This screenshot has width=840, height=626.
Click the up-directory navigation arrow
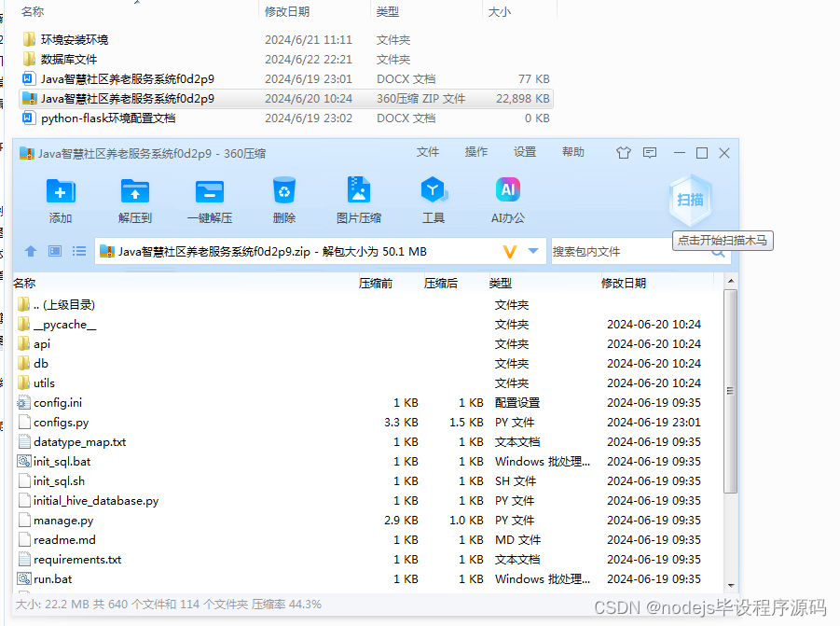tap(30, 252)
